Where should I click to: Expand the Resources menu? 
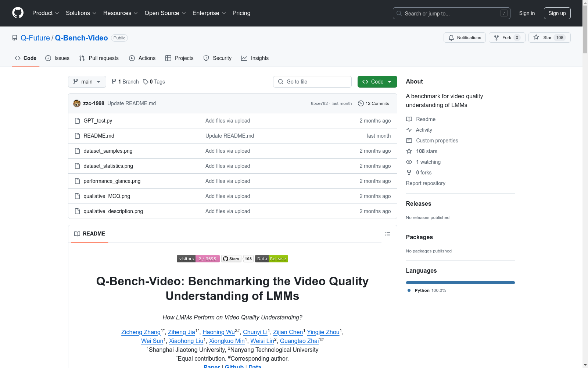point(121,13)
